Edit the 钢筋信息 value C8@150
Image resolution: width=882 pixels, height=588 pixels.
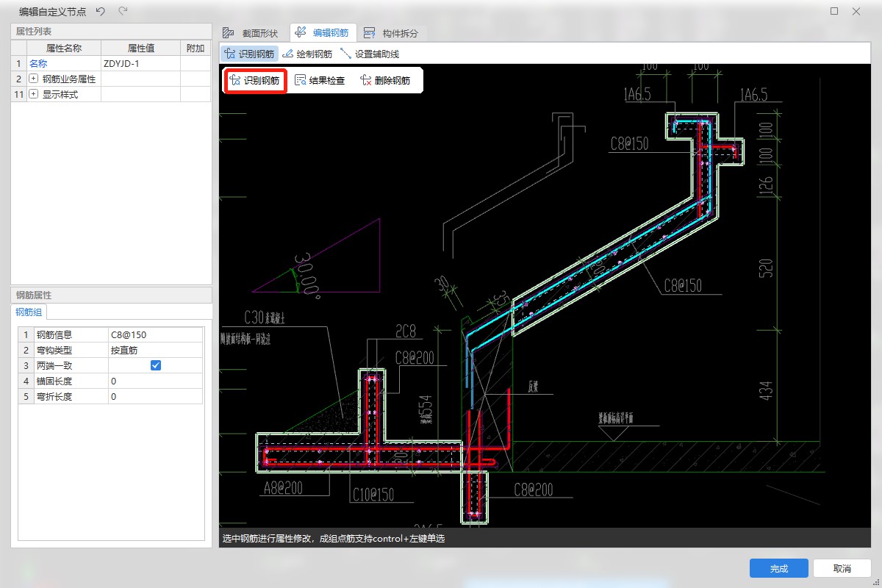154,334
